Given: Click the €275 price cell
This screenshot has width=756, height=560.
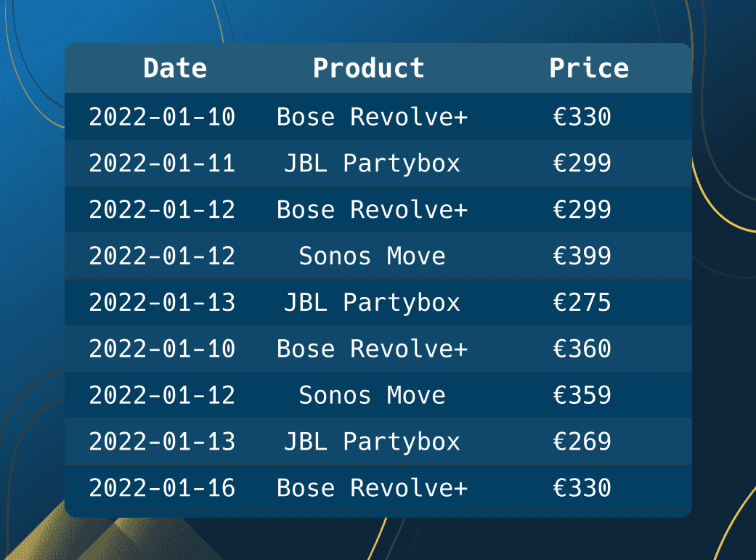Looking at the screenshot, I should 582,302.
